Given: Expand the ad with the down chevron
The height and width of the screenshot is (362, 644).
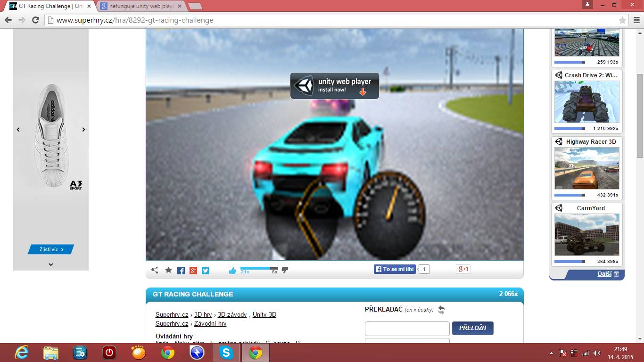Looking at the screenshot, I should coord(51,264).
